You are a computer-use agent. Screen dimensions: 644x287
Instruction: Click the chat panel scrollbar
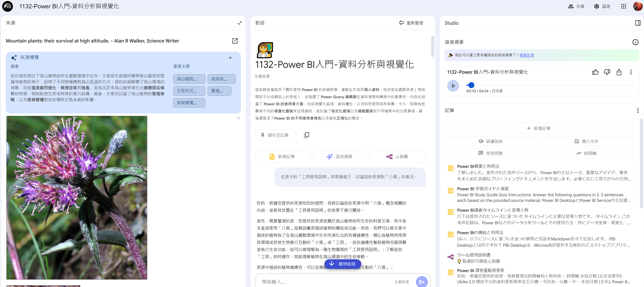click(432, 47)
